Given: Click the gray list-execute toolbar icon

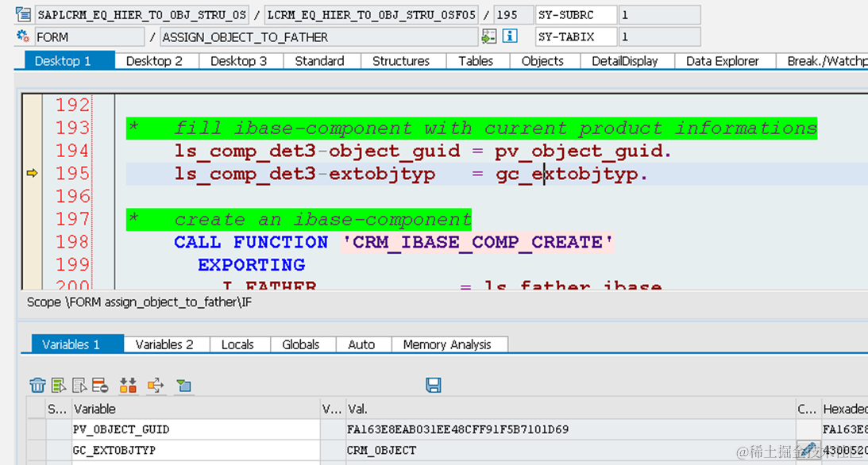Looking at the screenshot, I should (79, 385).
